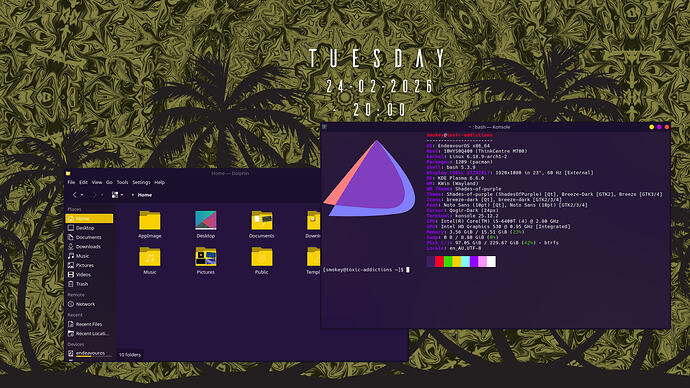Click the breadcrumb arrow before Home
Image resolution: width=690 pixels, height=388 pixels.
point(132,195)
